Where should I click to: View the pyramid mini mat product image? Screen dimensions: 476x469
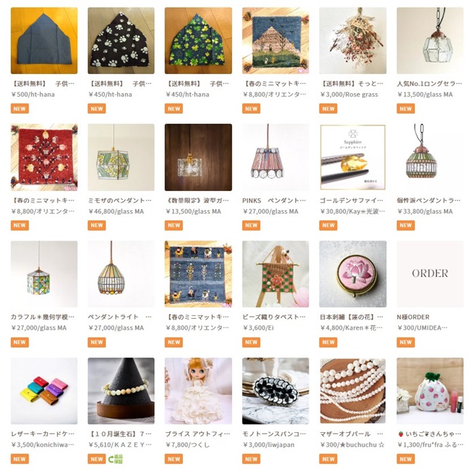point(275,41)
